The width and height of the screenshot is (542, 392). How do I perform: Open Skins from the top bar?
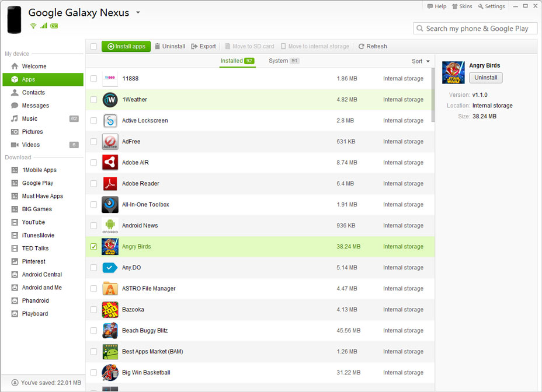point(461,6)
